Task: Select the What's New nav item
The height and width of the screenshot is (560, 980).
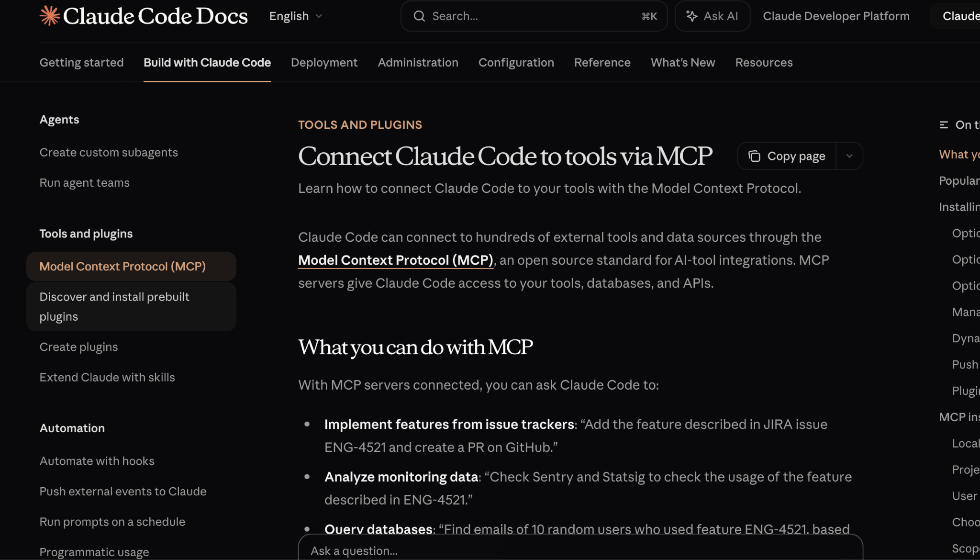Action: (x=683, y=62)
